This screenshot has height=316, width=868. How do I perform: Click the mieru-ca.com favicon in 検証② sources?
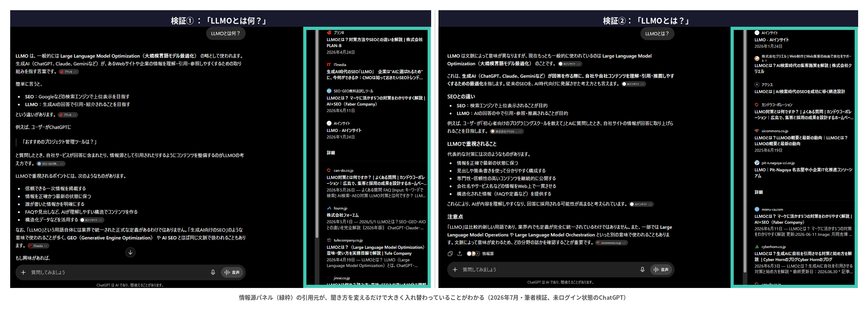pyautogui.click(x=757, y=209)
